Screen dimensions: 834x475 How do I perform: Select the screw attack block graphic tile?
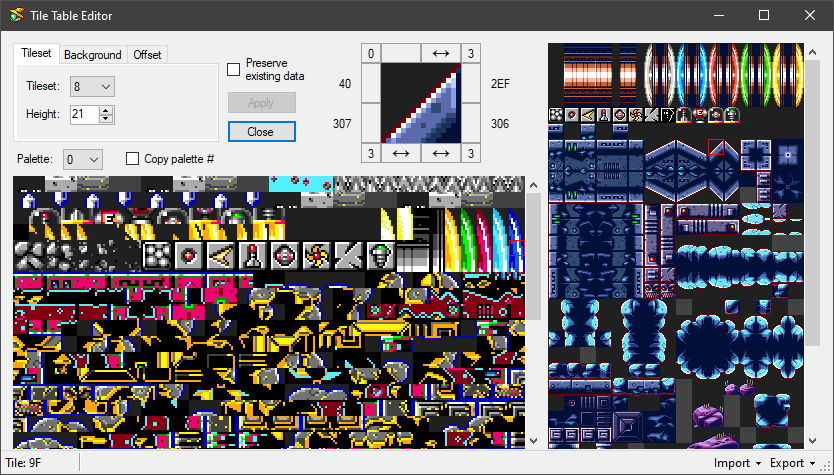[317, 256]
